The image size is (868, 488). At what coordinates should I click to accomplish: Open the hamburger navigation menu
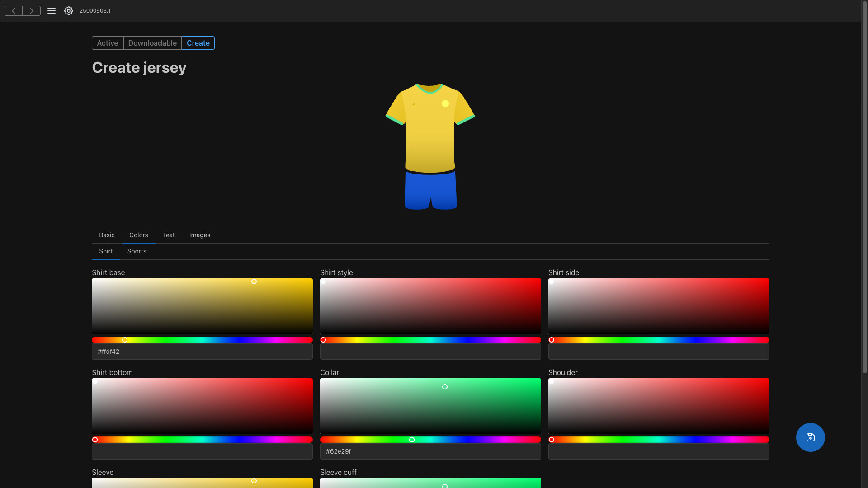click(51, 10)
